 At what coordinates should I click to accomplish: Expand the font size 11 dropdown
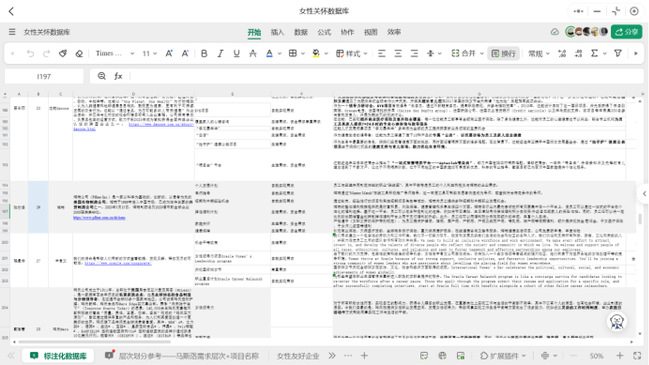(149, 53)
